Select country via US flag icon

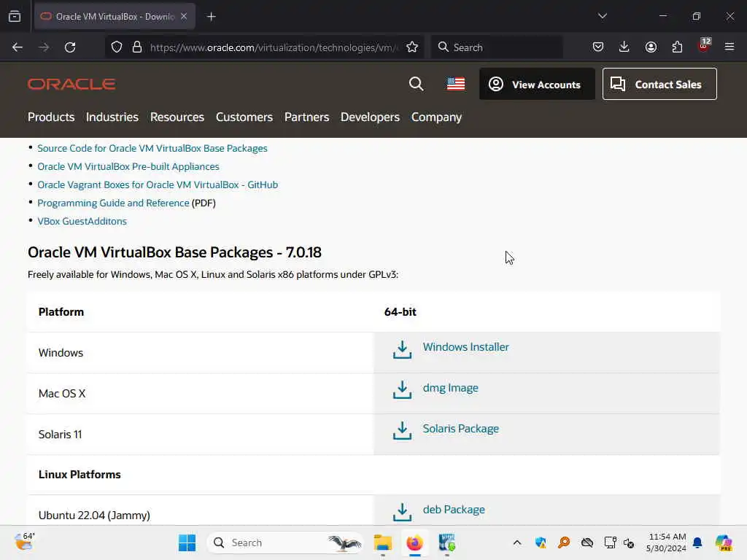point(456,85)
